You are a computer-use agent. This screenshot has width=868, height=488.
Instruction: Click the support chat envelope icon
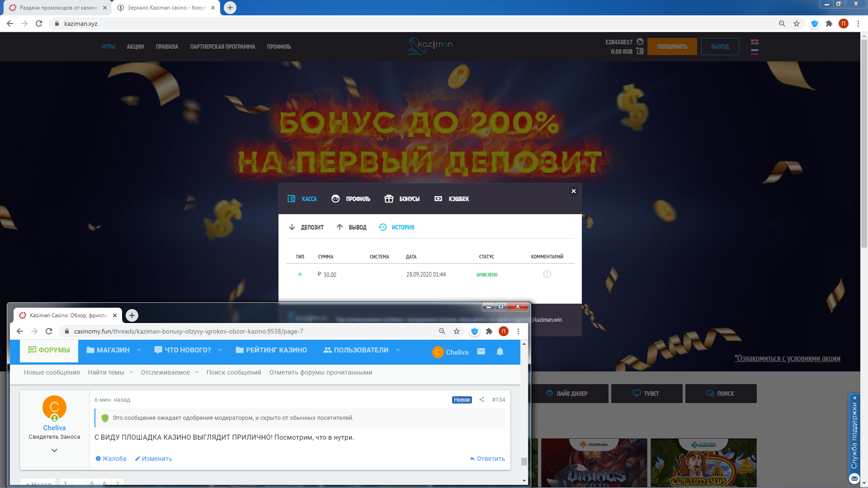click(854, 478)
